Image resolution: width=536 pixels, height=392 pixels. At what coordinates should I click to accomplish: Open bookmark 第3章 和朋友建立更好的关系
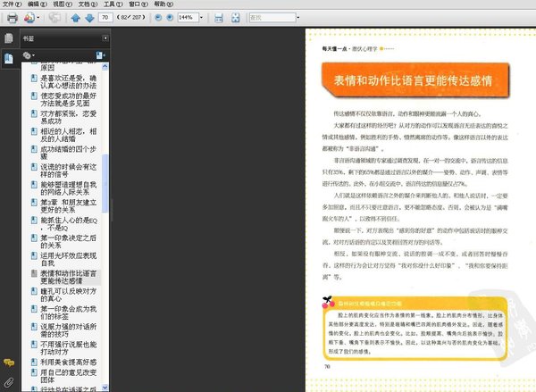pos(69,206)
